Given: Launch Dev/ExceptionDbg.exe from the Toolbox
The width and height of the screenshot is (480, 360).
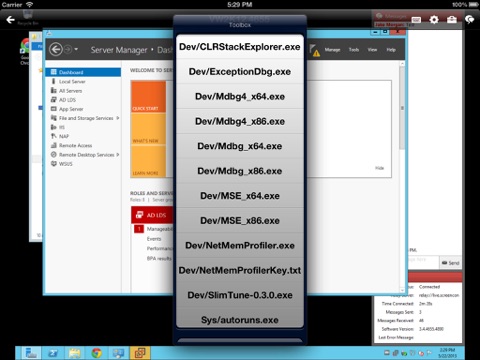Looking at the screenshot, I should (x=240, y=71).
